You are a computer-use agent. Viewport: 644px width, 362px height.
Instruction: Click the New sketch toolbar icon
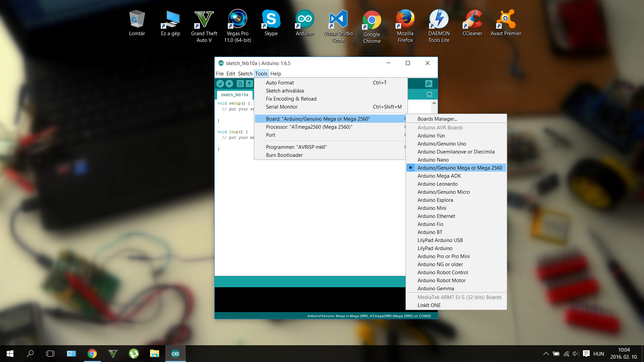240,83
